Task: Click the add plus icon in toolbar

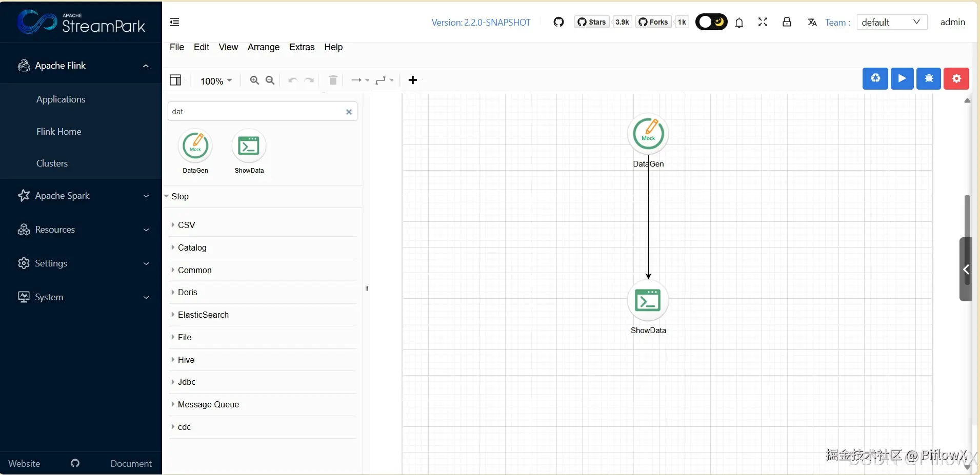Action: click(413, 80)
